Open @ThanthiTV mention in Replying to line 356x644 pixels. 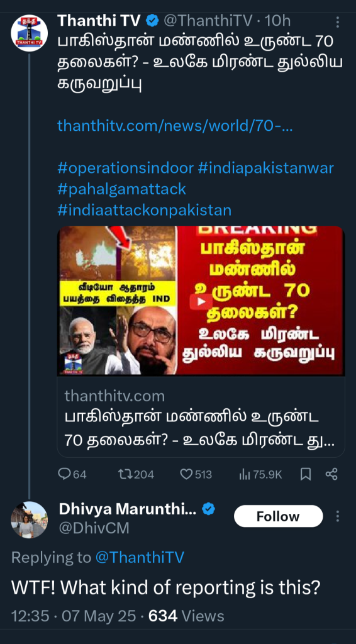click(x=140, y=558)
